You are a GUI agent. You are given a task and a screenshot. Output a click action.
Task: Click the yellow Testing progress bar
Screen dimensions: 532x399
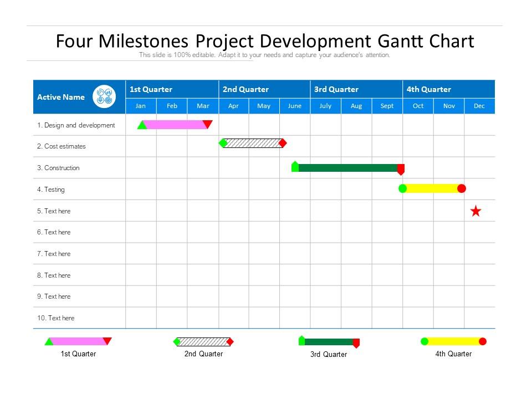tap(431, 188)
